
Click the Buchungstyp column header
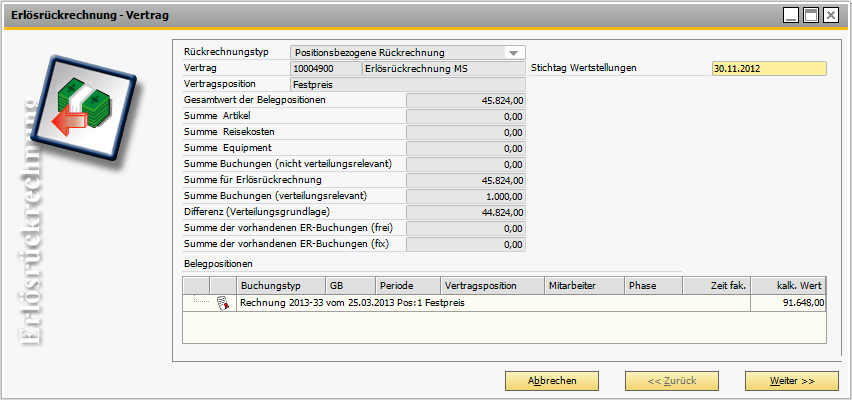281,285
